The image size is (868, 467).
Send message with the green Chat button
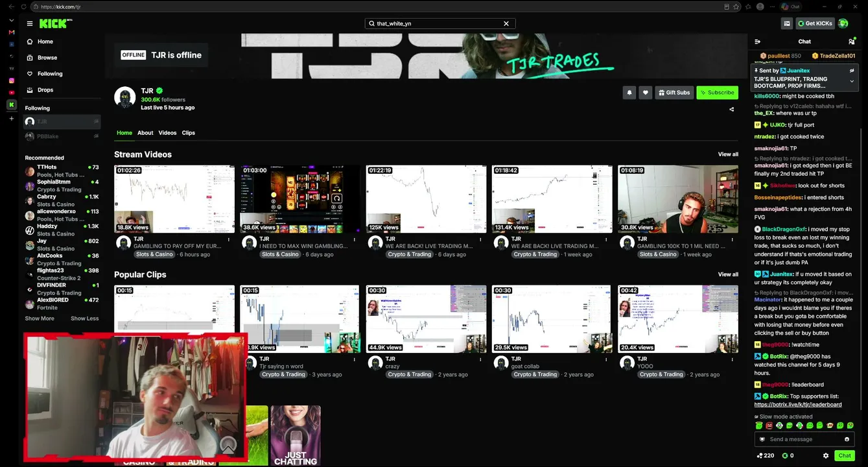(x=844, y=455)
